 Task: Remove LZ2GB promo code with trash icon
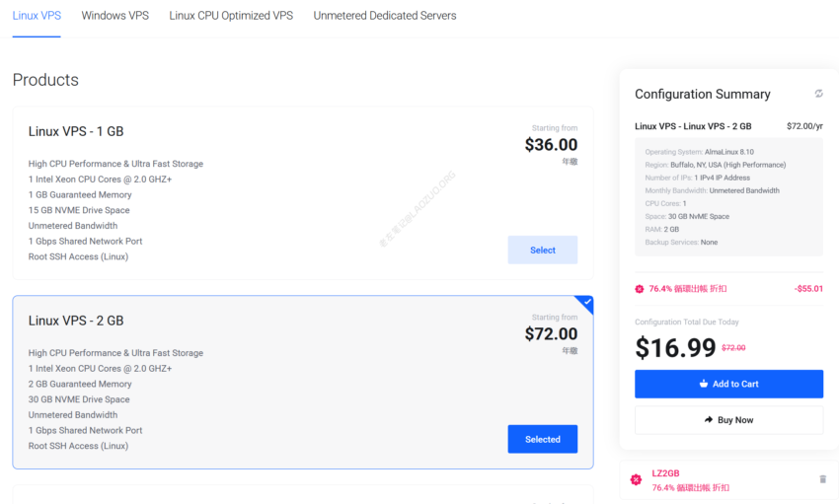pyautogui.click(x=823, y=479)
